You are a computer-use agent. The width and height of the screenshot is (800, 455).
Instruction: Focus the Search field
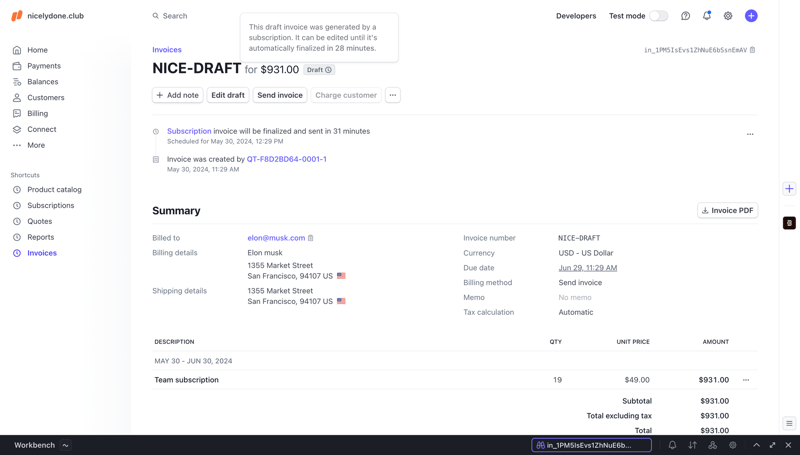click(x=175, y=16)
